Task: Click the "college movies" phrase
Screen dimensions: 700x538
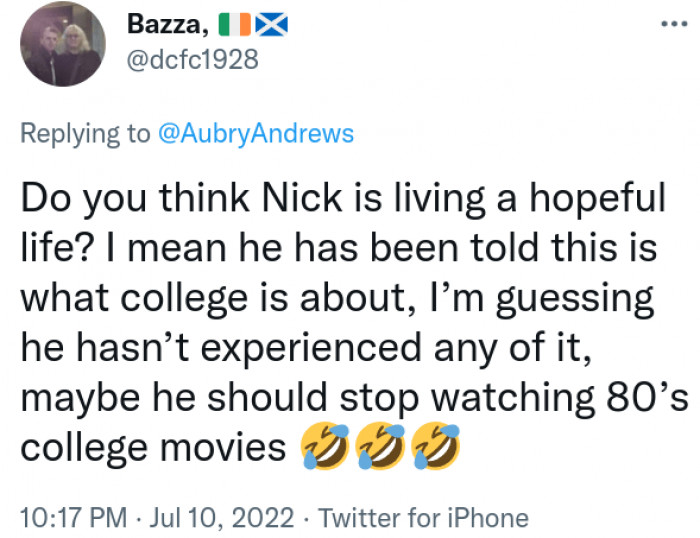Action: coord(153,446)
